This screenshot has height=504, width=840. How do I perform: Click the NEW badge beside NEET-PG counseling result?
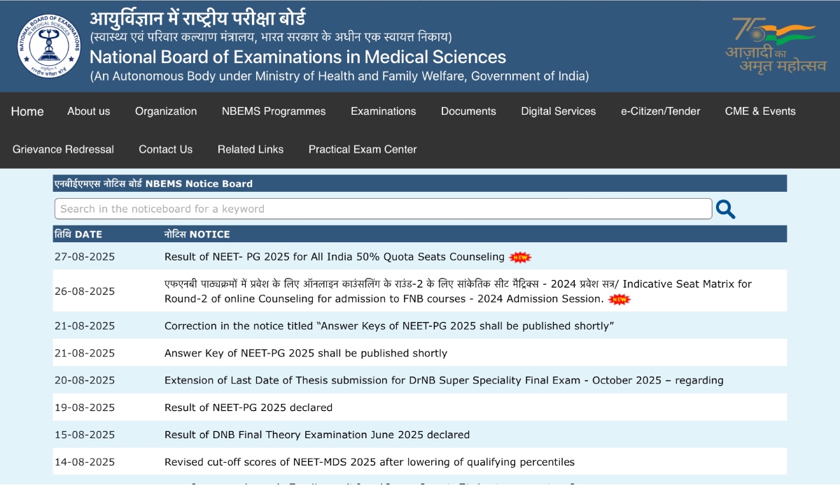pos(520,257)
